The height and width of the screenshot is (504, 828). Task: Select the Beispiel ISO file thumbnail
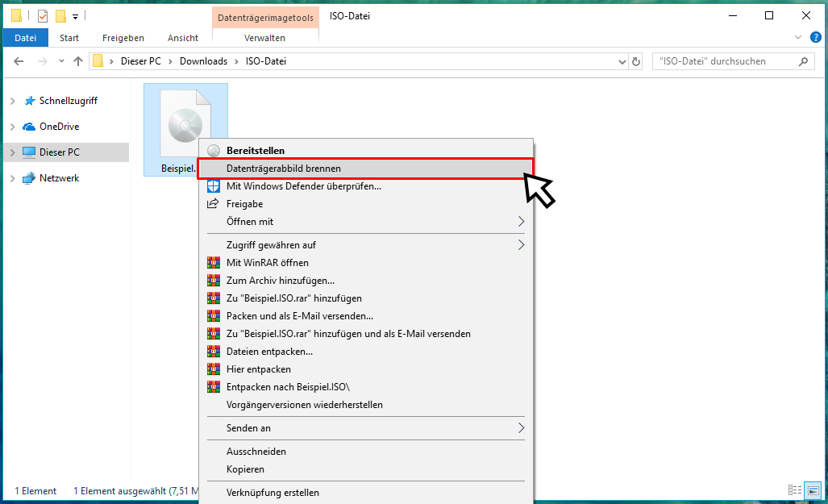185,122
